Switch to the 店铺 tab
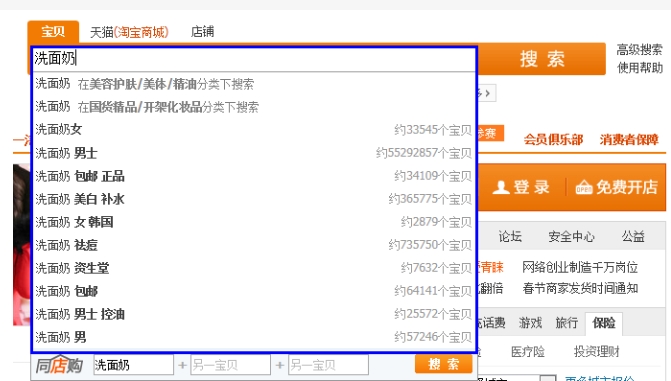671x381 pixels. point(202,32)
